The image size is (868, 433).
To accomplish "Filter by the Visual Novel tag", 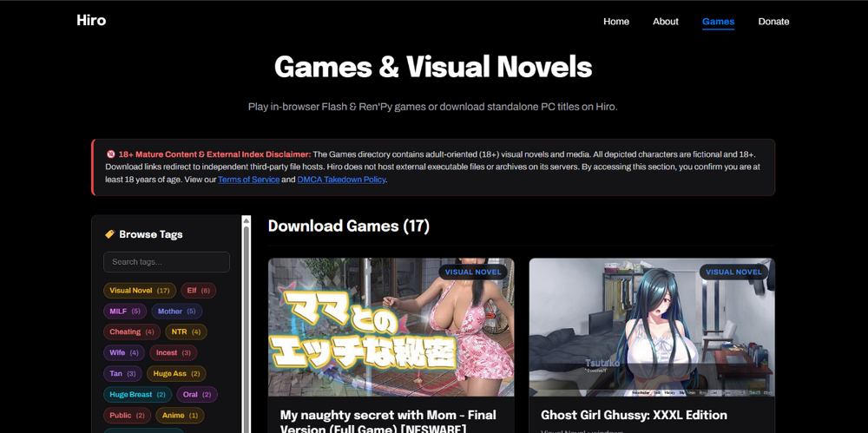I will tap(140, 290).
